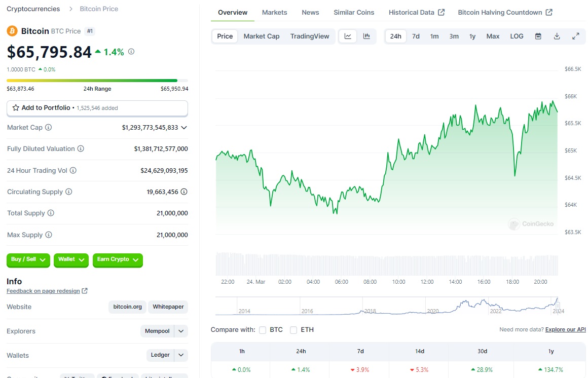Open the bitcoin.org website link
The height and width of the screenshot is (378, 588).
click(x=128, y=307)
